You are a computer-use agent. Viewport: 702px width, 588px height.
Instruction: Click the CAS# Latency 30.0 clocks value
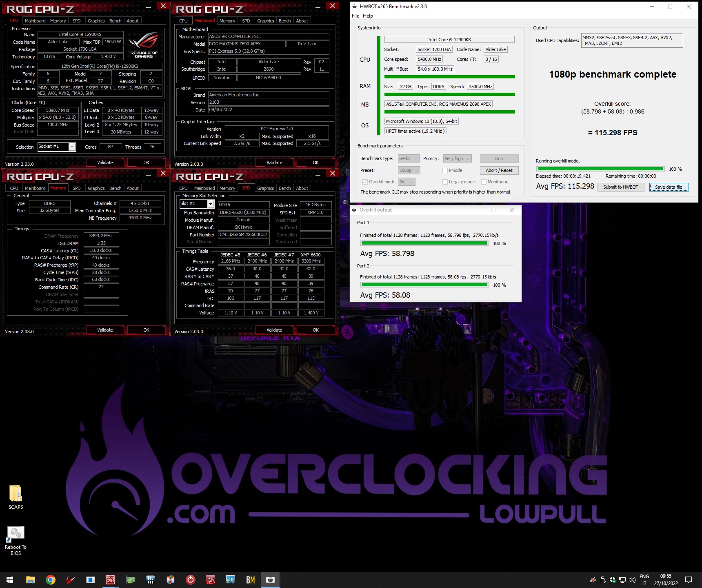[101, 250]
